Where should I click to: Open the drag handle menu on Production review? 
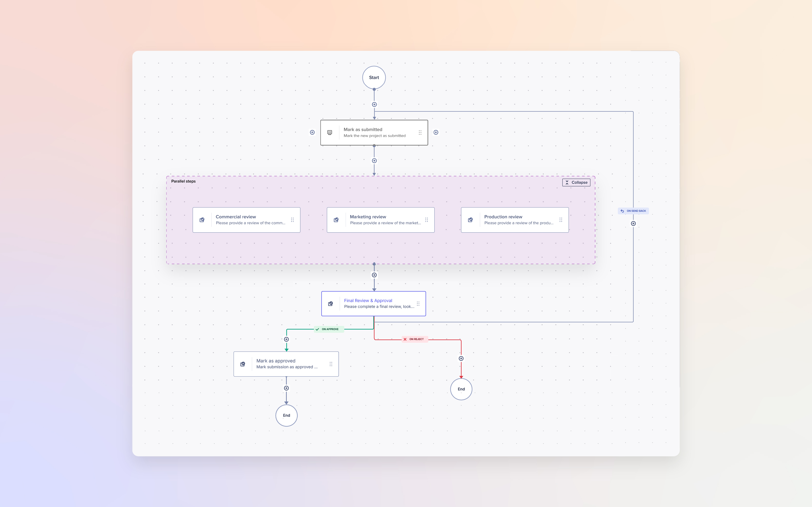tap(561, 220)
